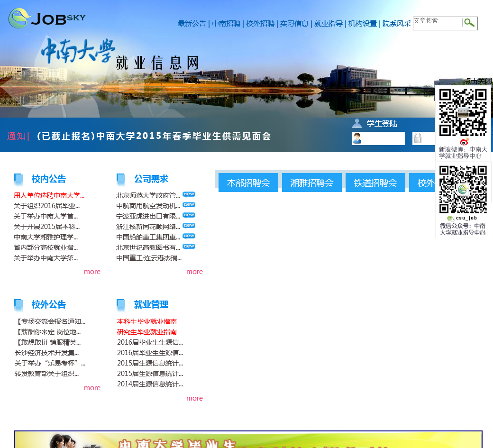The image size is (493, 448).
Task: Open 关于开展2015届本科 announcement
Action: tap(47, 227)
